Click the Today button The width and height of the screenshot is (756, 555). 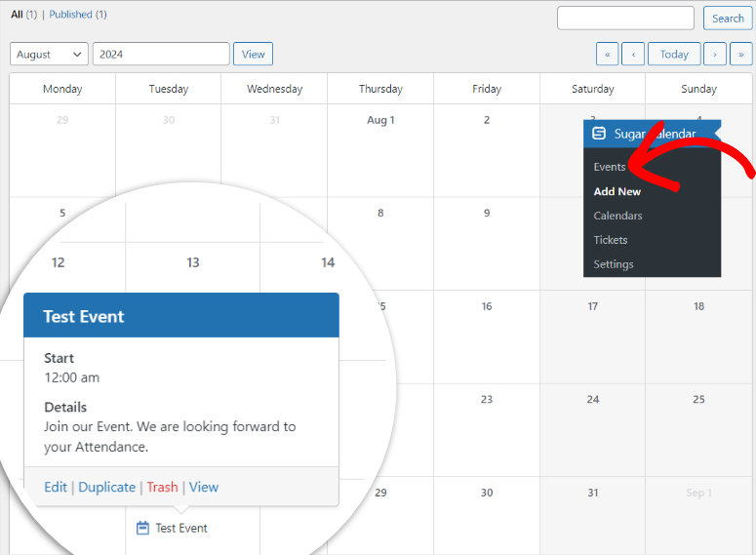click(674, 54)
